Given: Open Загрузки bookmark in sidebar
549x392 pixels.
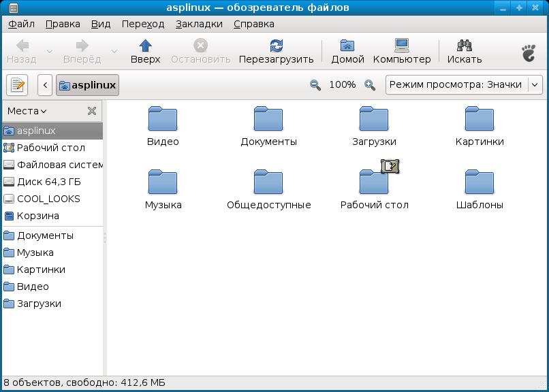Looking at the screenshot, I should tap(52, 304).
